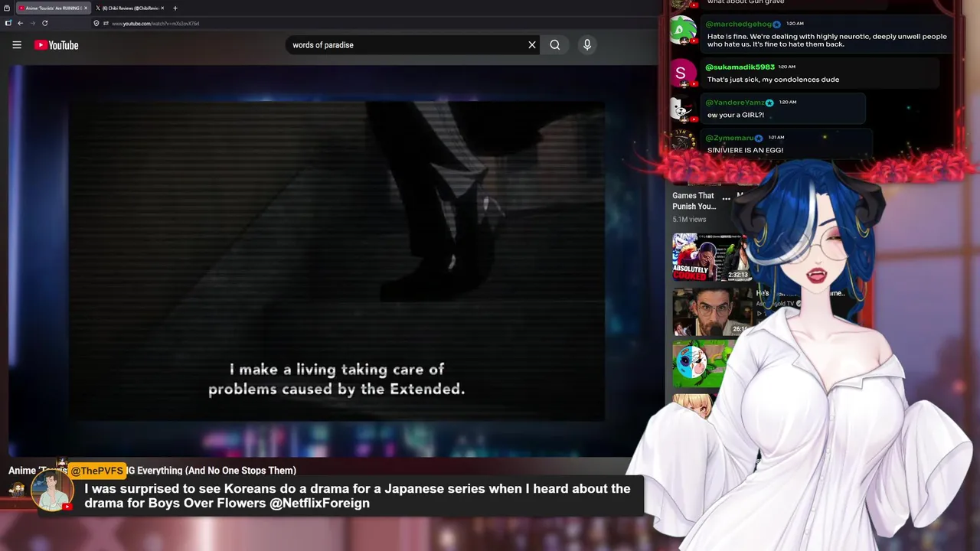Go forward with the browser forward arrow
980x551 pixels.
tap(32, 23)
